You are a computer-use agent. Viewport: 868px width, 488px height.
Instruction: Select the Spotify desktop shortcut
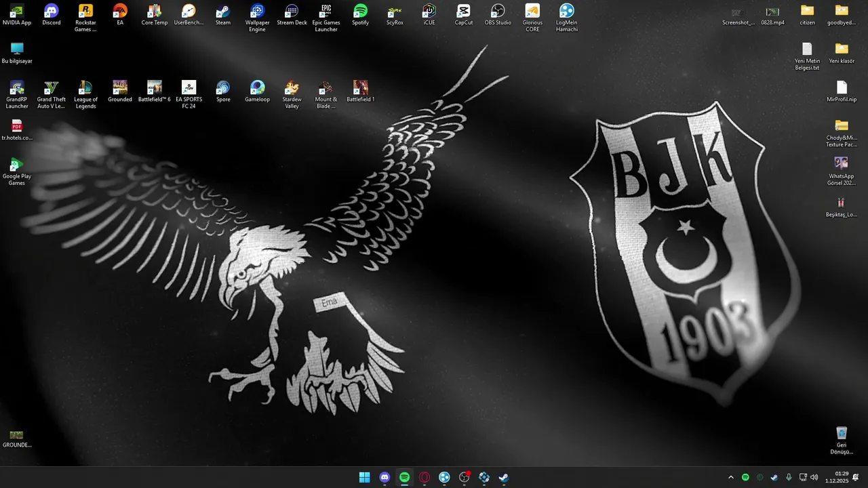point(361,15)
